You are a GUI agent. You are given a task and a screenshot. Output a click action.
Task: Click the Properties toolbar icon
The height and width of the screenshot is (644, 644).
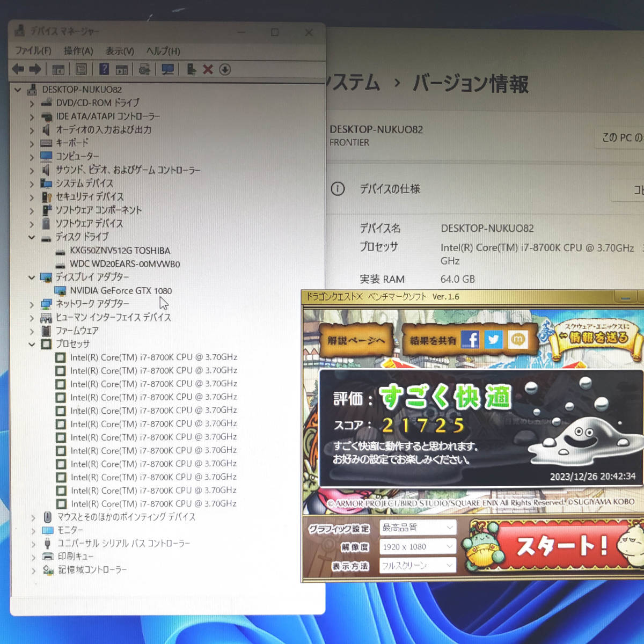pyautogui.click(x=81, y=70)
